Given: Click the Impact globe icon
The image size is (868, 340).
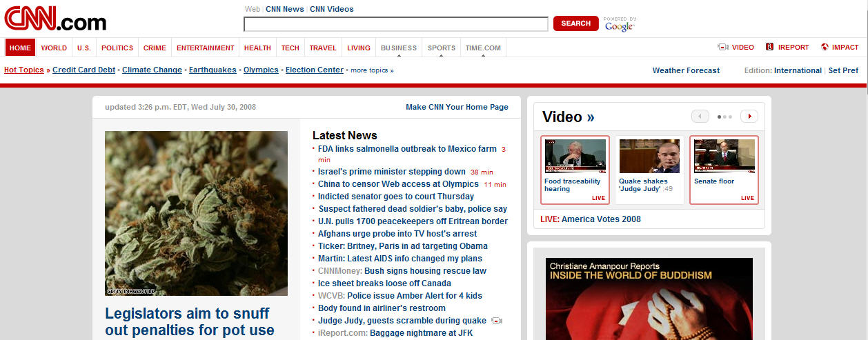Looking at the screenshot, I should (825, 48).
